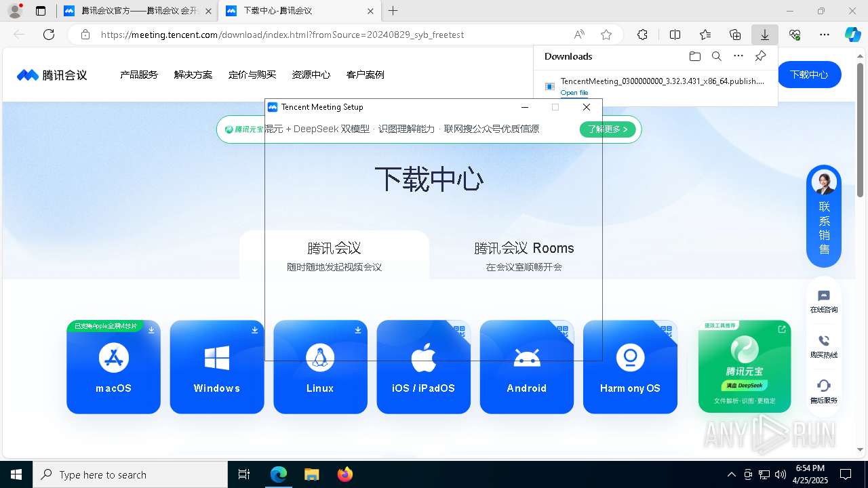
Task: Open File Explorer from the taskbar
Action: (311, 474)
